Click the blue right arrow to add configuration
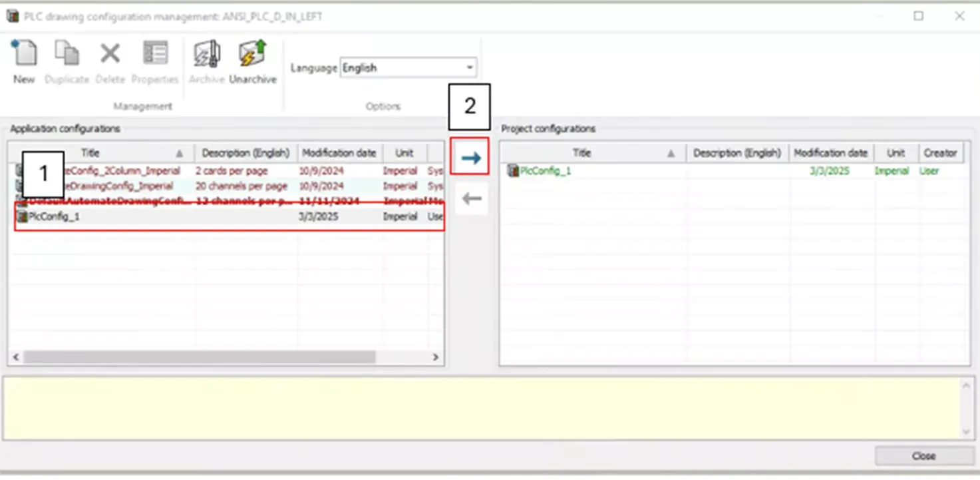 click(470, 158)
